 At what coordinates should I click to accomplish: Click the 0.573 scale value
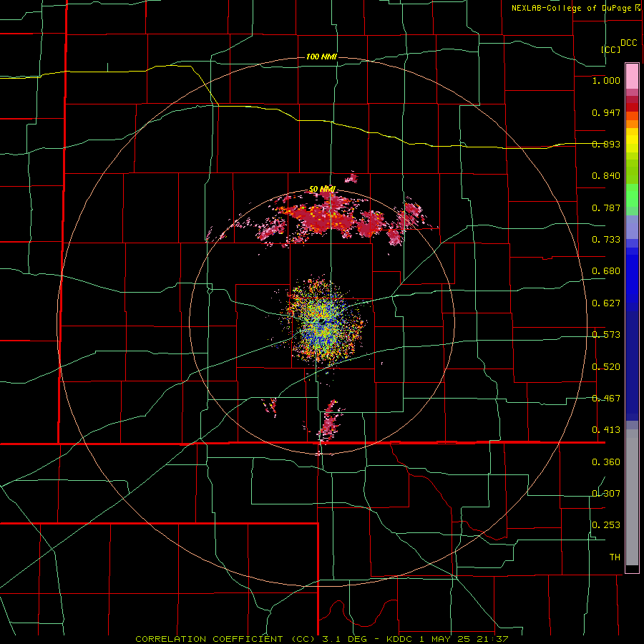pos(606,335)
